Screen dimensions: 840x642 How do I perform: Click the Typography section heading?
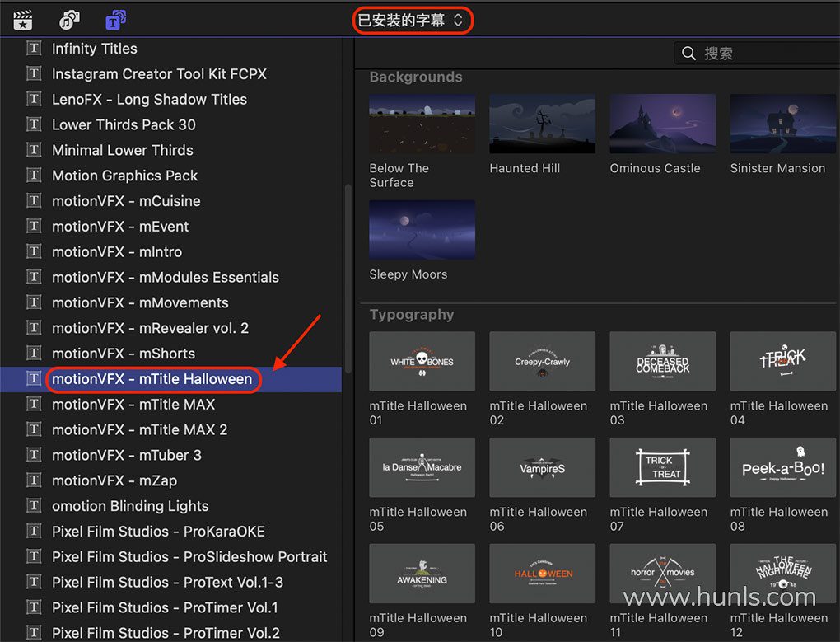[412, 315]
